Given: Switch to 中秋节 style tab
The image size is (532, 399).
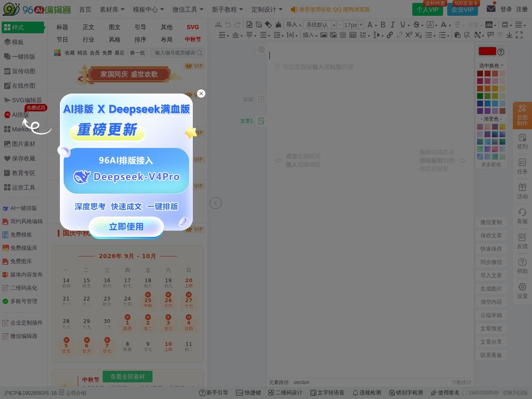Looking at the screenshot, I should click(x=193, y=39).
